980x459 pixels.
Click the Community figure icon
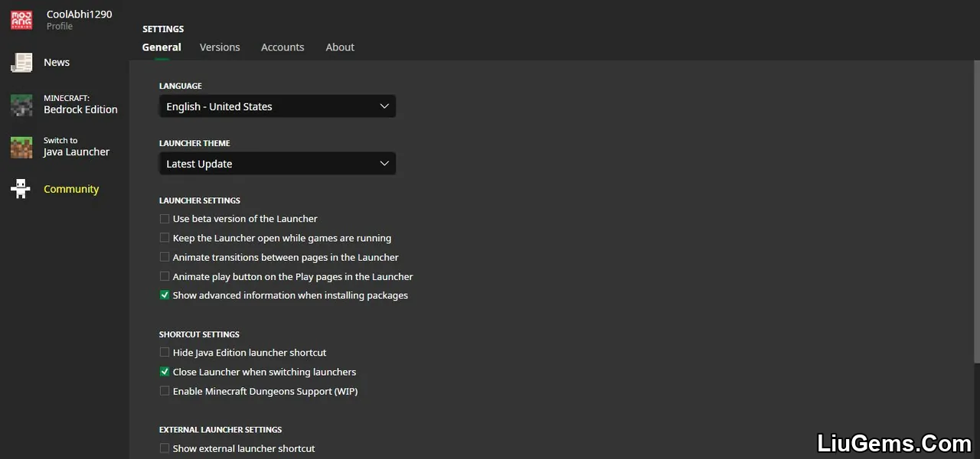tap(21, 189)
